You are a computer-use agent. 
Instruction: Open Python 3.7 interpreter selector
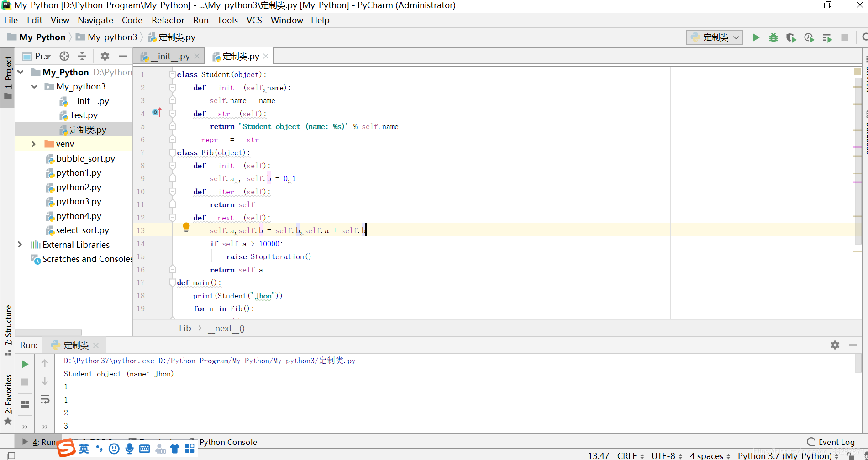tap(788, 455)
